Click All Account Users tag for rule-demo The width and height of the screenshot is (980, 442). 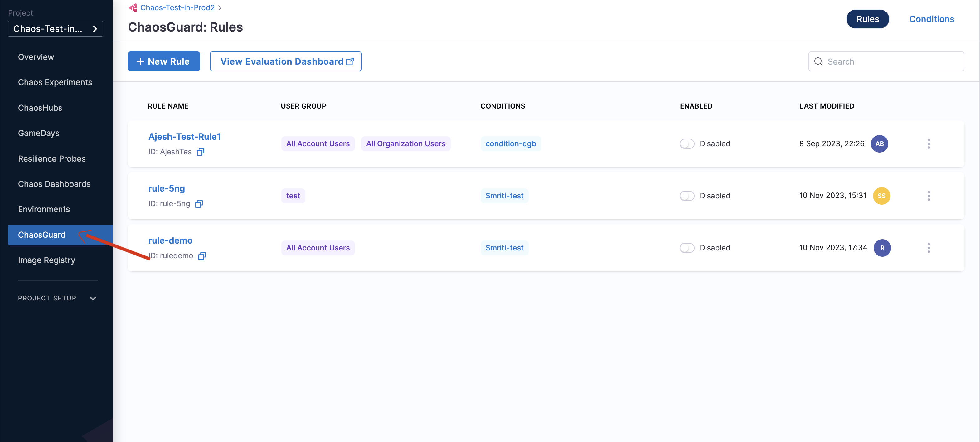[x=318, y=248]
